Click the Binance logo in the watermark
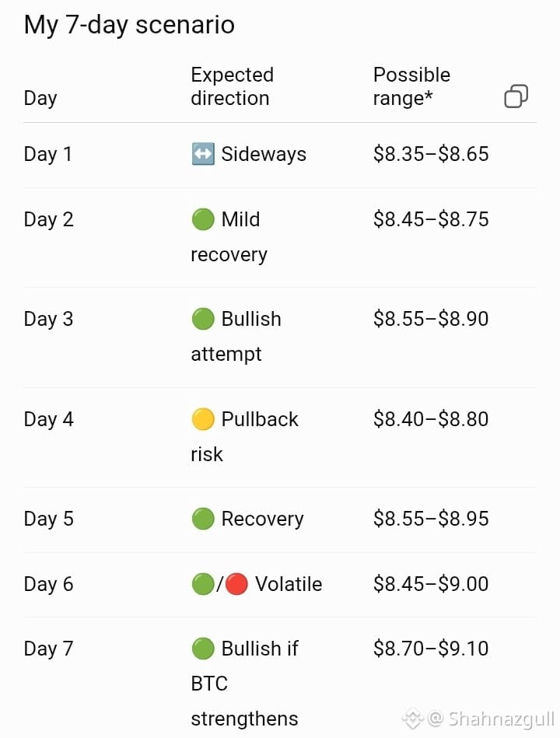560x738 pixels. point(412,719)
